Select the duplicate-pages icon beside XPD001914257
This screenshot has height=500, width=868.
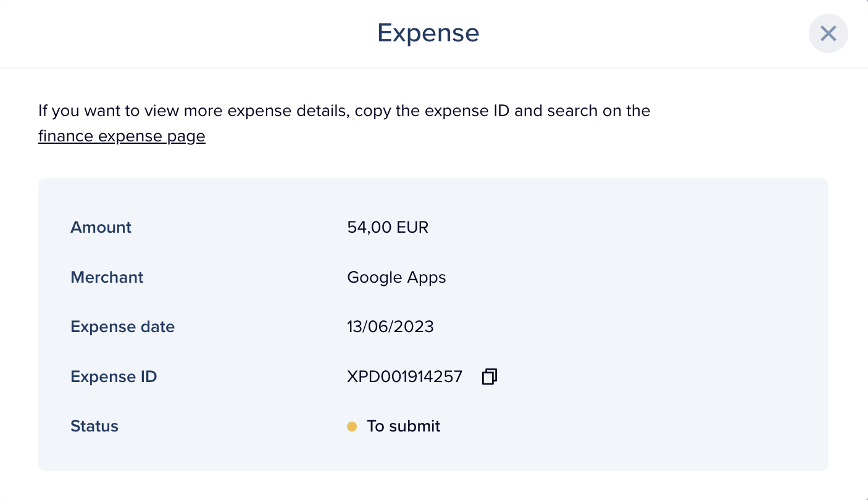coord(488,377)
